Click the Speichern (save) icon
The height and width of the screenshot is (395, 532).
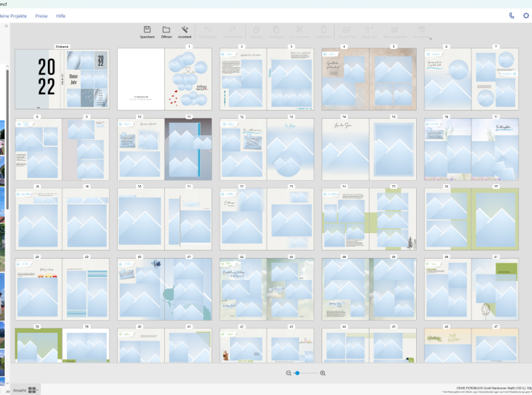(147, 30)
